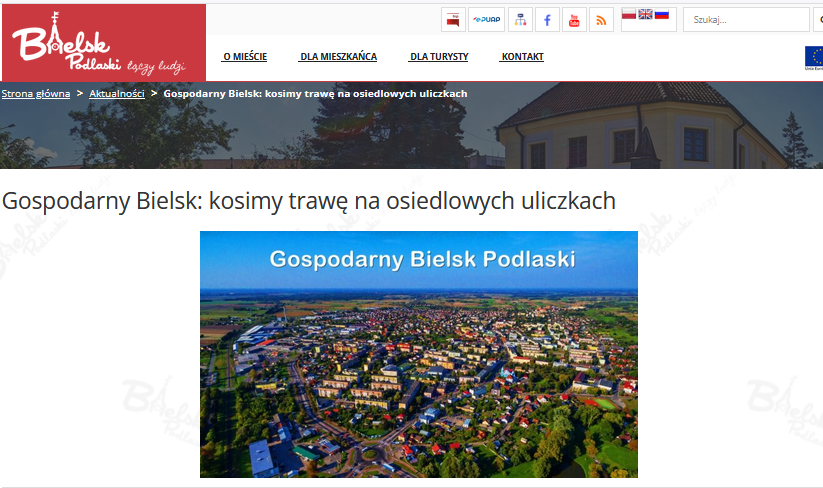
Task: Switch language to Polish flag
Action: pos(629,14)
